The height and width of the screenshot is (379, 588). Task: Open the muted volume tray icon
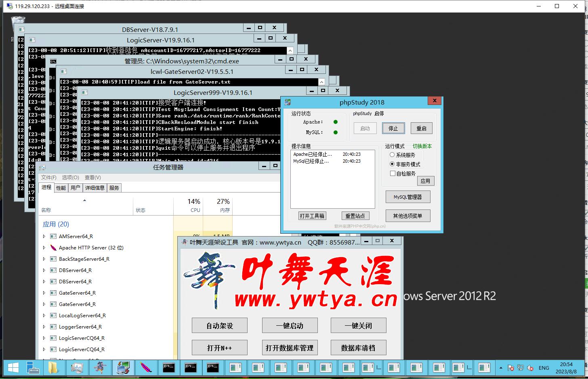530,368
